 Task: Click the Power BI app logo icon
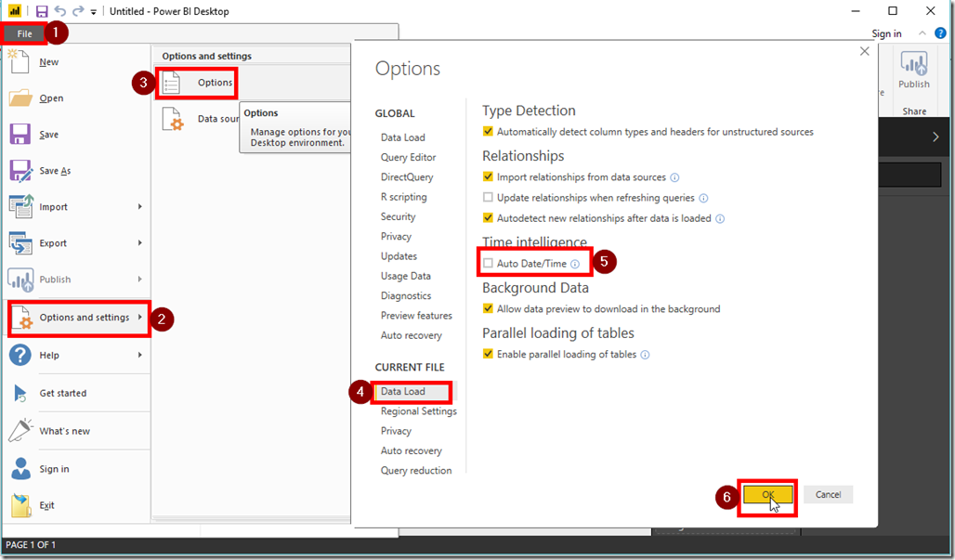pos(15,11)
